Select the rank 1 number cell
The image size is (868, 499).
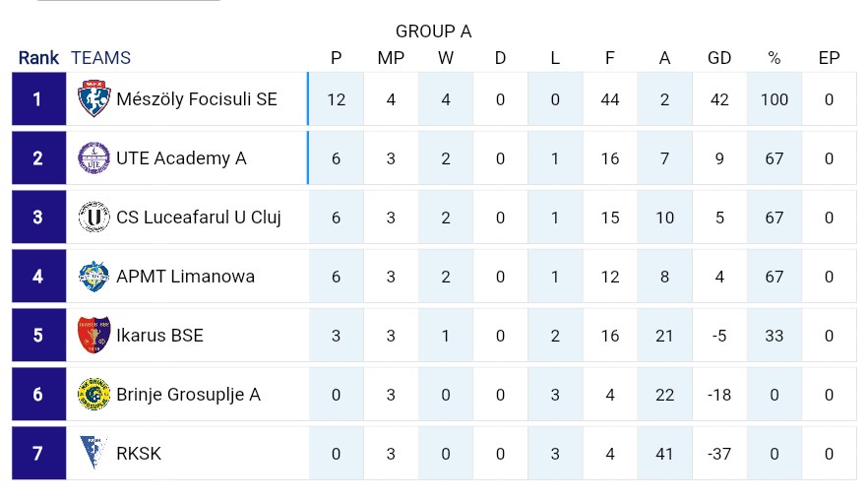click(x=38, y=98)
